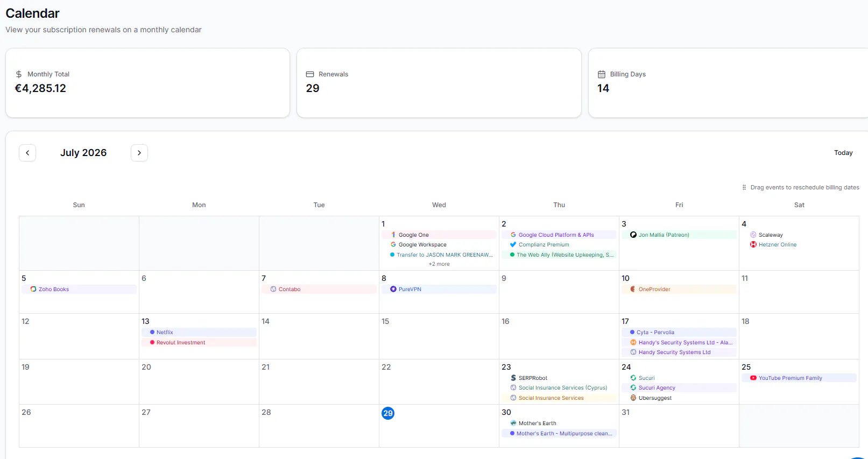Click the Social Insurance Services (Cyprus) icon
Viewport: 868px width, 459px height.
pyautogui.click(x=513, y=387)
